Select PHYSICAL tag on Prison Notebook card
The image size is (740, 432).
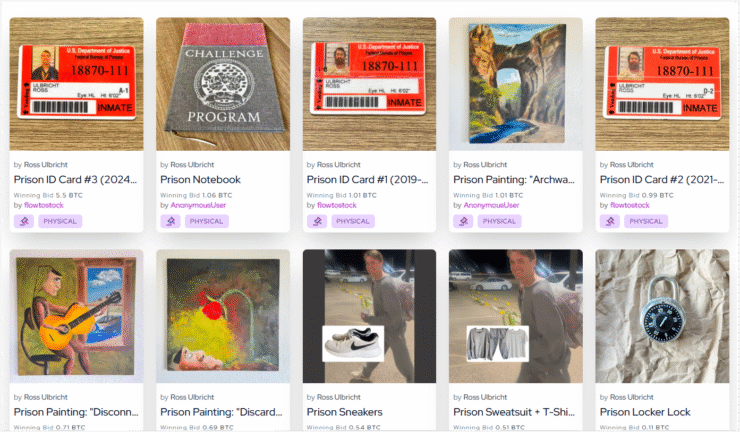point(207,221)
